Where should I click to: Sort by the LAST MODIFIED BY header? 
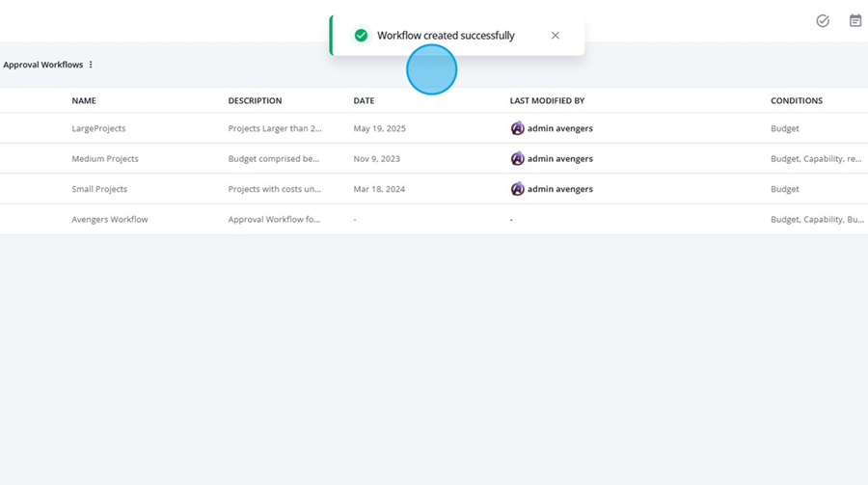[547, 101]
